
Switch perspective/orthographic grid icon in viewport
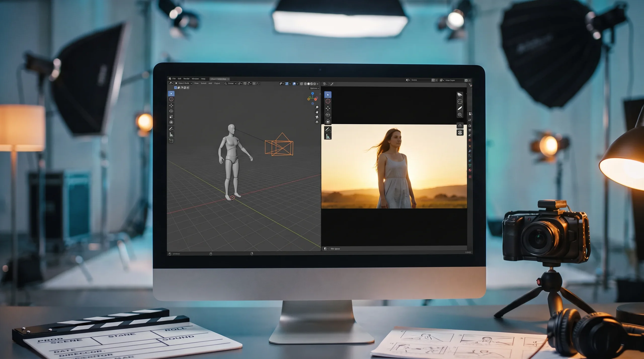coord(317,122)
